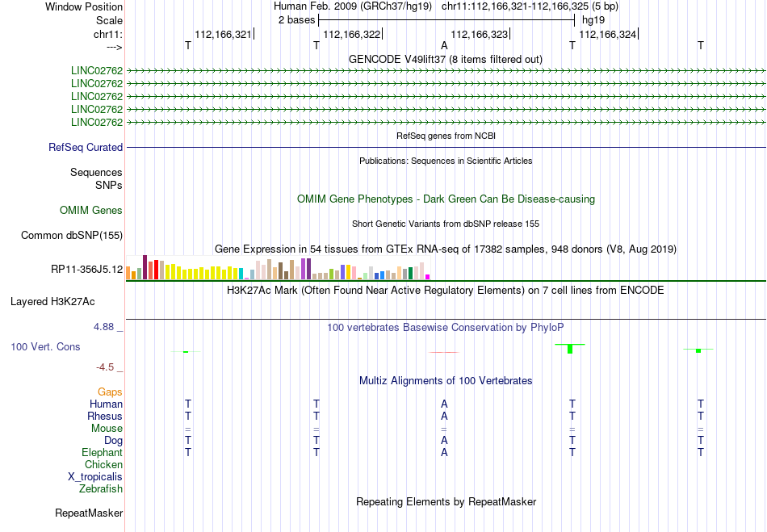The height and width of the screenshot is (532, 767).
Task: Click 'Publications: Sequences in Scientific Articles' title
Action: [x=446, y=161]
